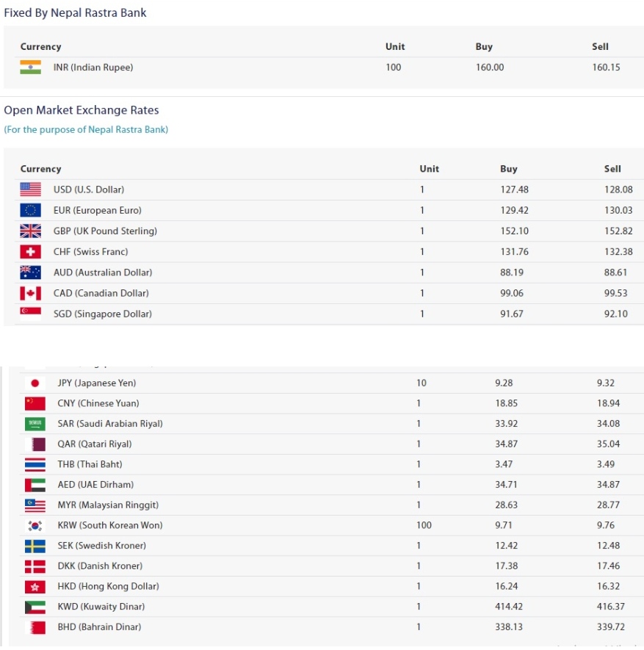This screenshot has height=650, width=644.
Task: Select 'GBP (UK Pound Sterling)' text
Action: click(105, 231)
